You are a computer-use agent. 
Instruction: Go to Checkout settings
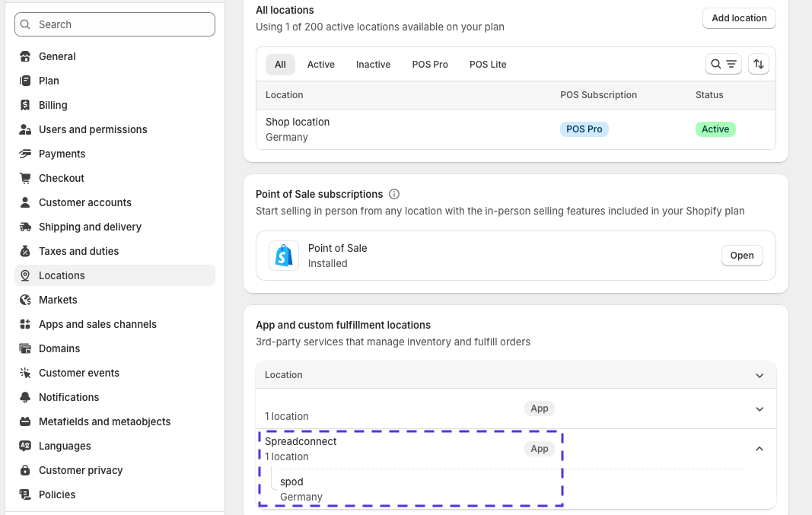115,178
